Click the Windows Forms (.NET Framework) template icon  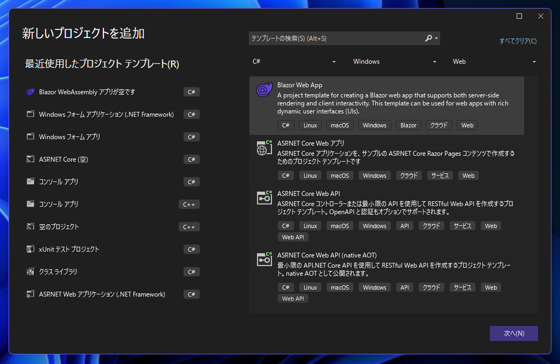[30, 114]
